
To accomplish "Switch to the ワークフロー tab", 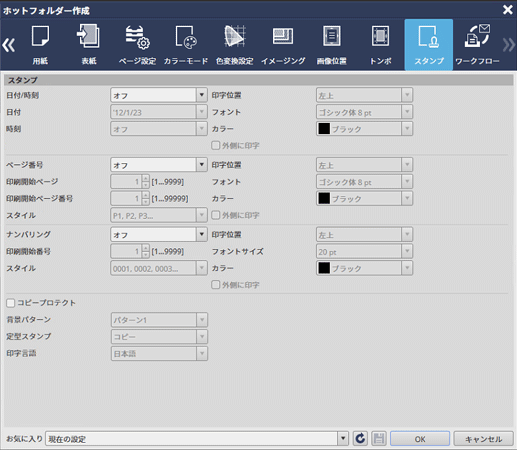I will (x=477, y=44).
